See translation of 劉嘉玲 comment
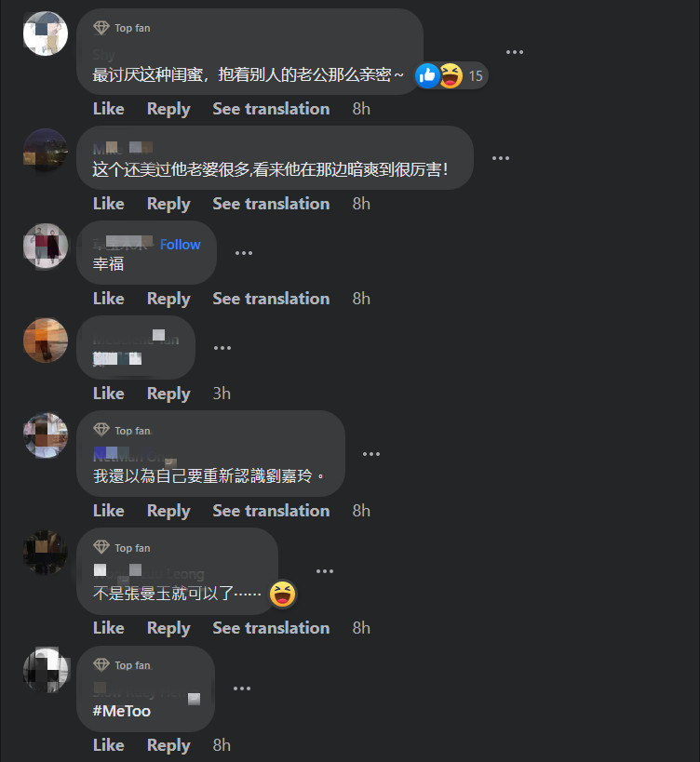Image resolution: width=700 pixels, height=762 pixels. [x=271, y=511]
